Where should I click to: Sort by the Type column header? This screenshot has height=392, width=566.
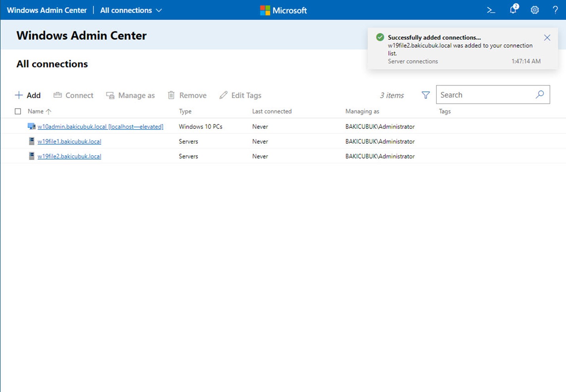tap(185, 111)
